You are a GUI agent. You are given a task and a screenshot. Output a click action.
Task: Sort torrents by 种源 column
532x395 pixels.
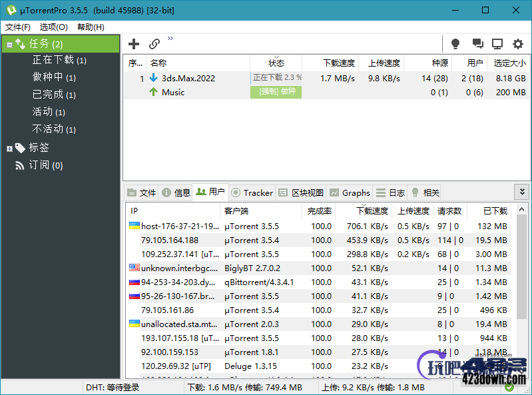tap(427, 63)
